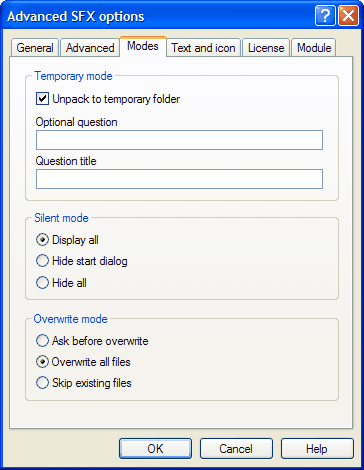
Task: Click the Optional question text field
Action: coord(179,140)
